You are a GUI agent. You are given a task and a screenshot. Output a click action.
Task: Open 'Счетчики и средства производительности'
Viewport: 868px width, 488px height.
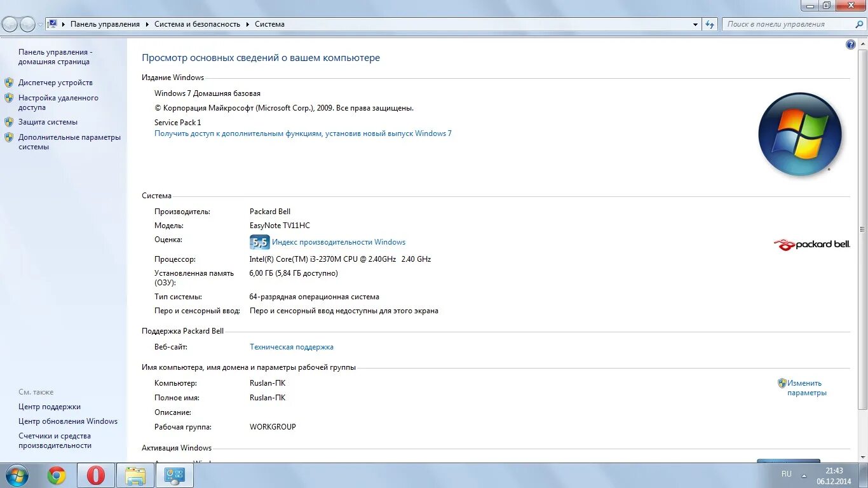tap(55, 441)
